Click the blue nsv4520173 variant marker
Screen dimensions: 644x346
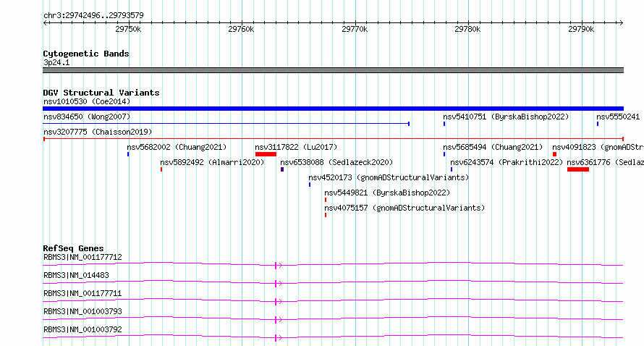click(x=310, y=185)
